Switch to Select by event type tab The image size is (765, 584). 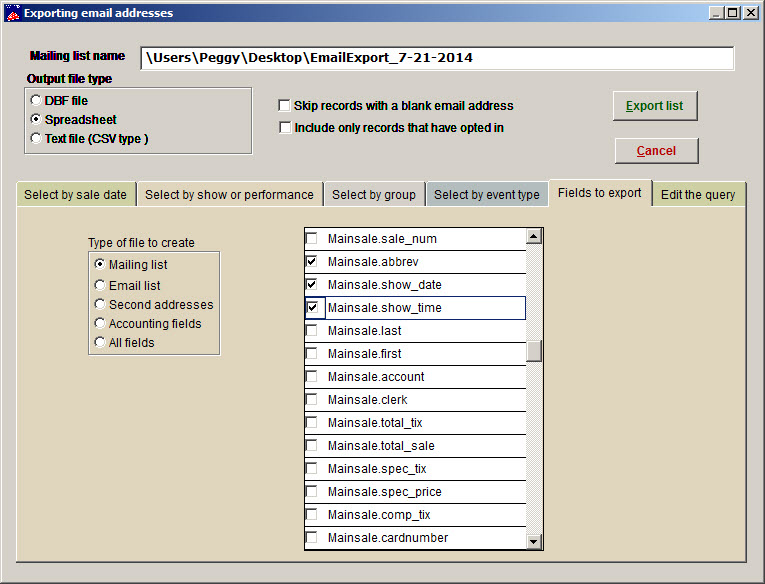point(486,195)
